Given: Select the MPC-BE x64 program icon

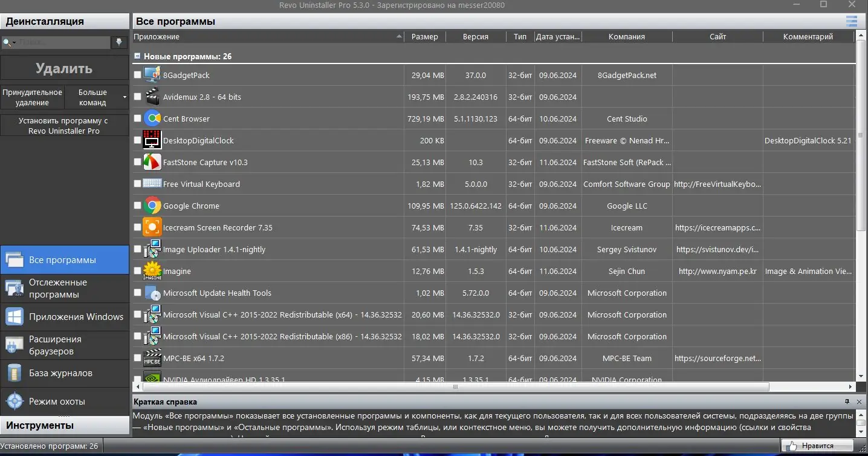Looking at the screenshot, I should [x=152, y=358].
